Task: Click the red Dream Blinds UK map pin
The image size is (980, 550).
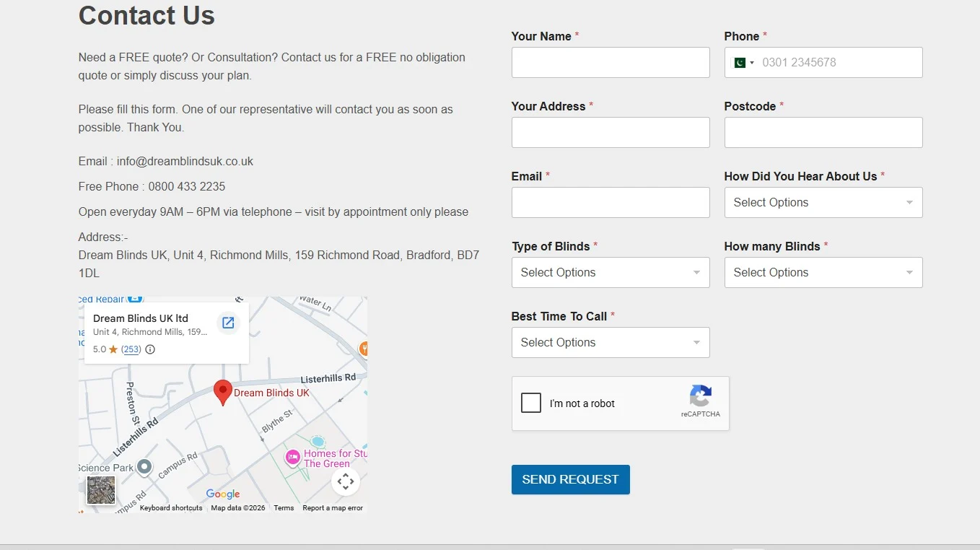Action: 224,393
